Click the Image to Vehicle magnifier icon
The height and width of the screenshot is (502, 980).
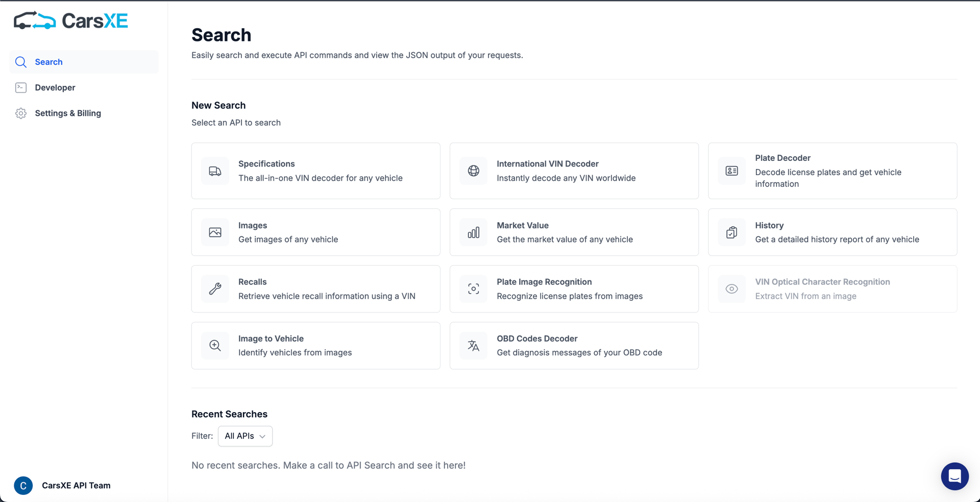[214, 345]
